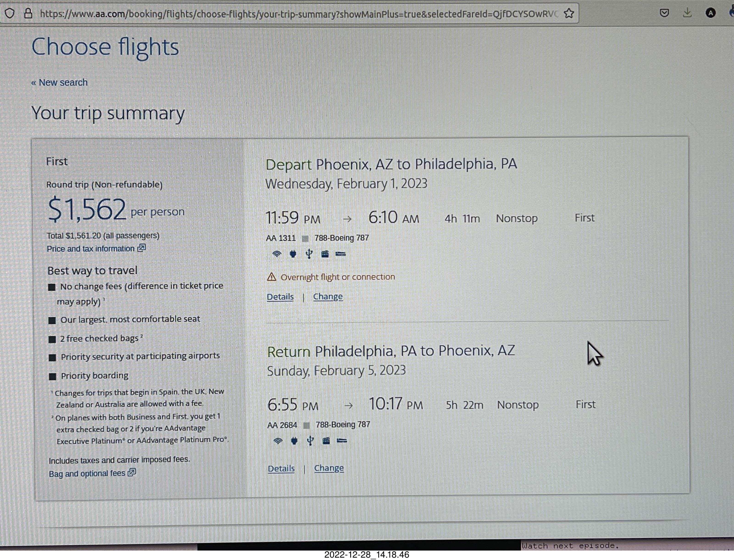Viewport: 734px width, 560px height.
Task: Click the lie-flat seat icon for flight AA 1311
Action: (x=341, y=254)
